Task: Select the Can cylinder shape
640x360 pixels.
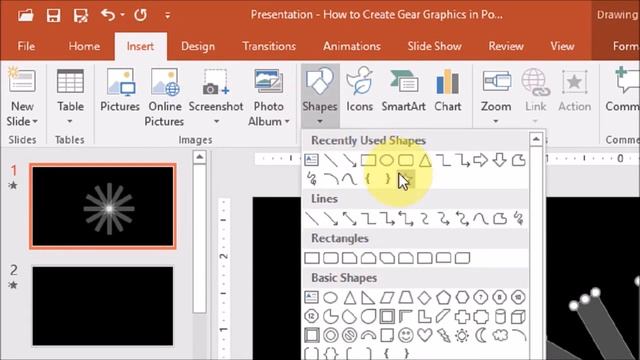Action: pyautogui.click(x=500, y=316)
